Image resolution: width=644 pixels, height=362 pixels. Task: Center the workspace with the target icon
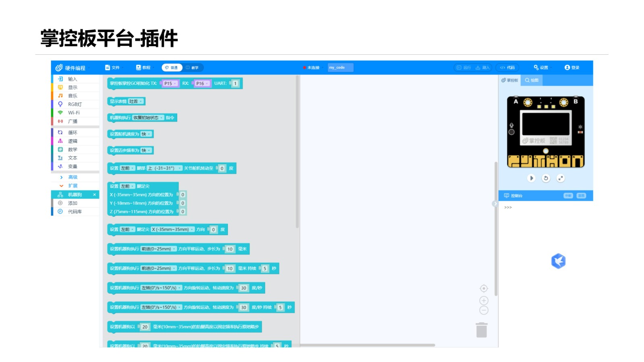(x=484, y=288)
